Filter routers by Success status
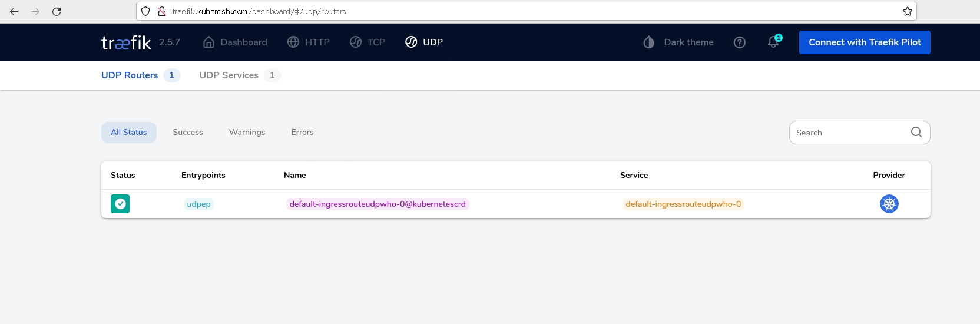This screenshot has height=324, width=980. click(188, 133)
